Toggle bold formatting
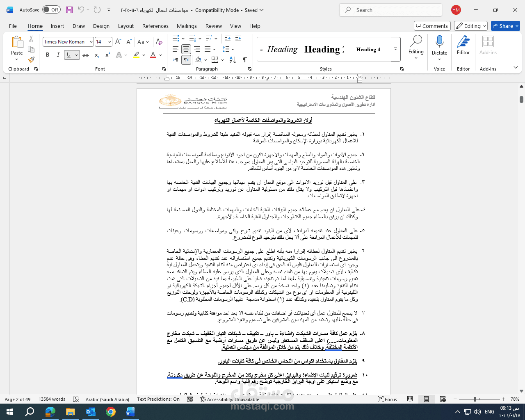 pos(48,55)
